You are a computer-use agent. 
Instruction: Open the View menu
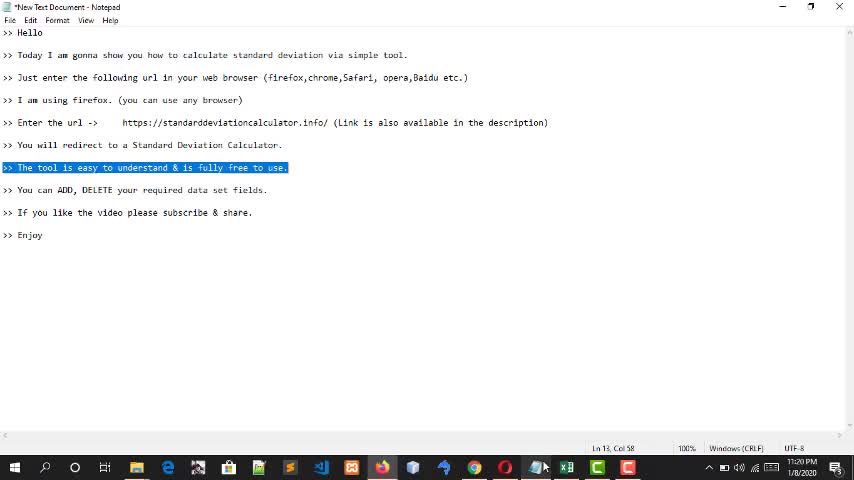click(x=86, y=20)
